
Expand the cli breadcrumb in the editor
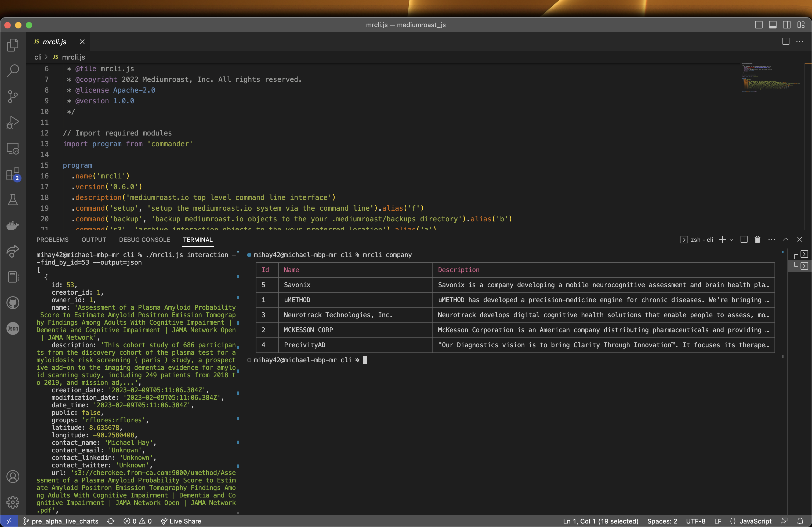click(38, 57)
